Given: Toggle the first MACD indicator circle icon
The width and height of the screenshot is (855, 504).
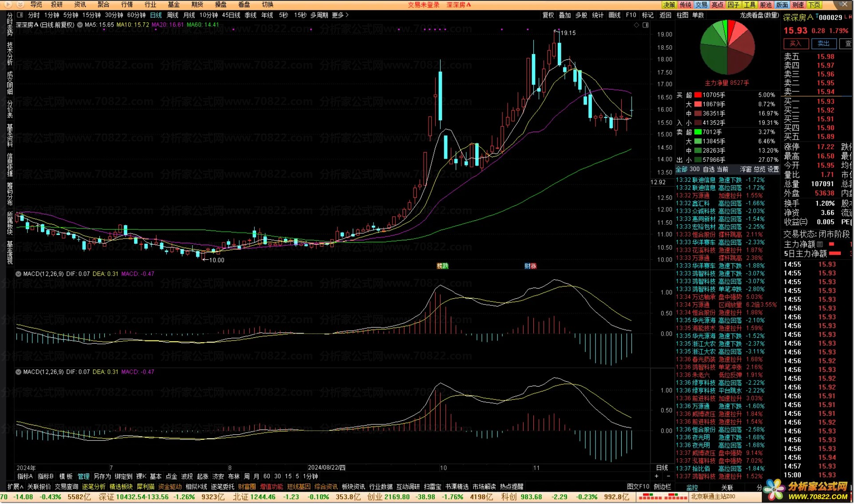Looking at the screenshot, I should coord(19,274).
